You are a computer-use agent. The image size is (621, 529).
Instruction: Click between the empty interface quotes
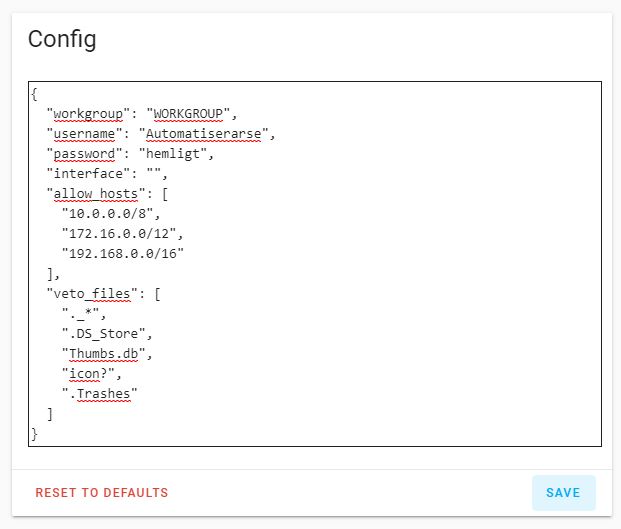pos(154,173)
